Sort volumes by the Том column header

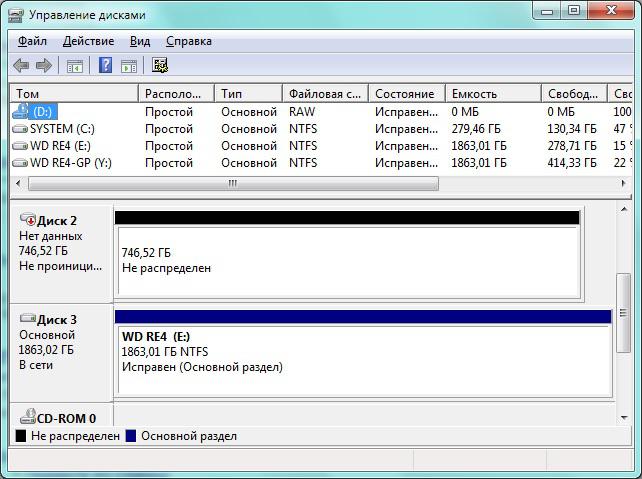(x=74, y=93)
